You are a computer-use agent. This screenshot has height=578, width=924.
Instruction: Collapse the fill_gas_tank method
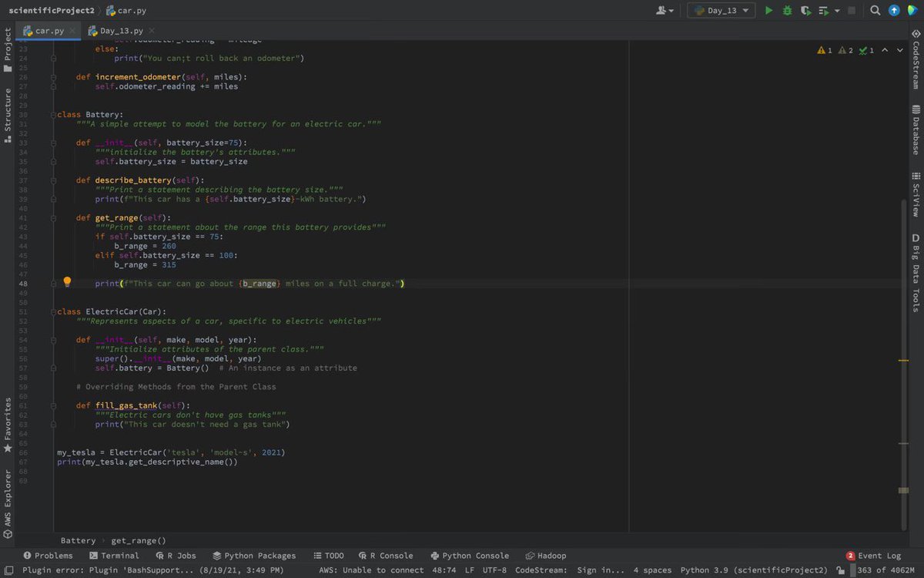pyautogui.click(x=54, y=405)
